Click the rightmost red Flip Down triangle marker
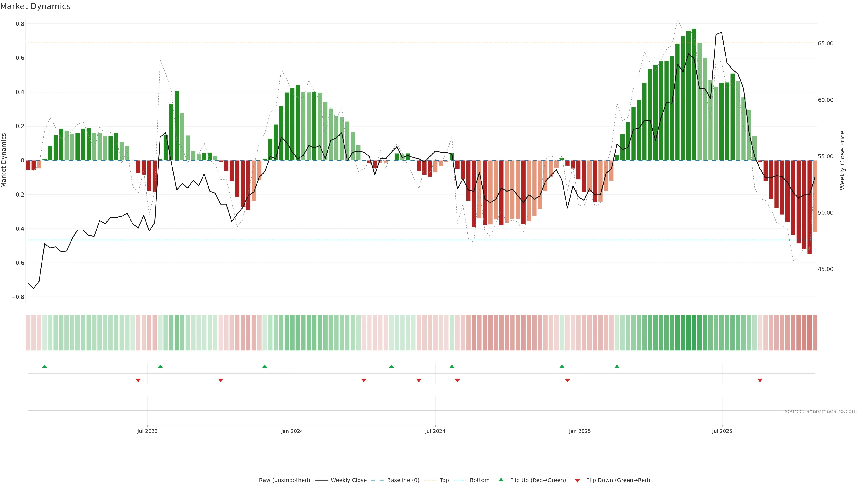 click(760, 380)
